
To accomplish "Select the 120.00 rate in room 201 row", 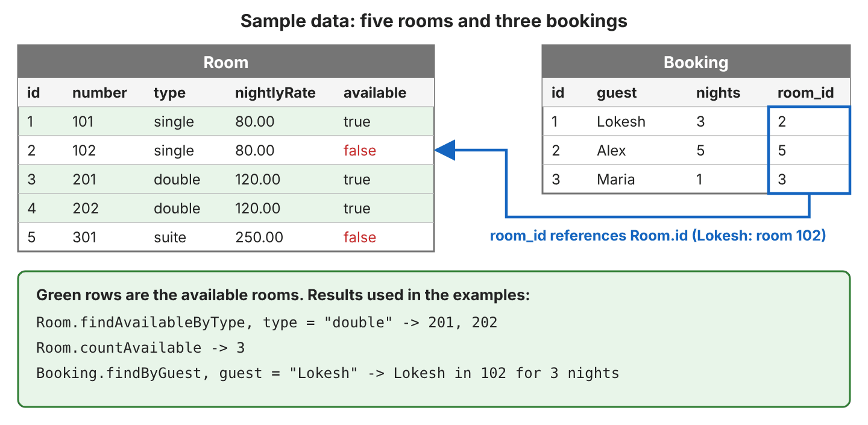I will 257,180.
